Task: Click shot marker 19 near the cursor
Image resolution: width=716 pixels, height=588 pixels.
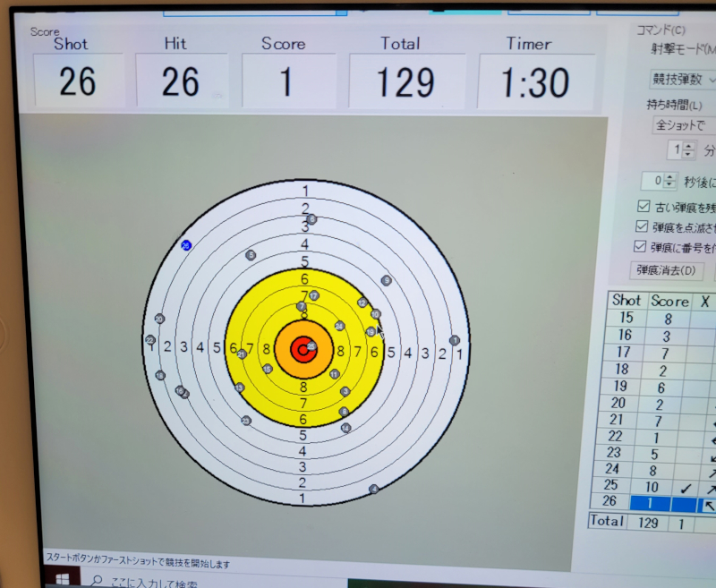Action: point(371,331)
